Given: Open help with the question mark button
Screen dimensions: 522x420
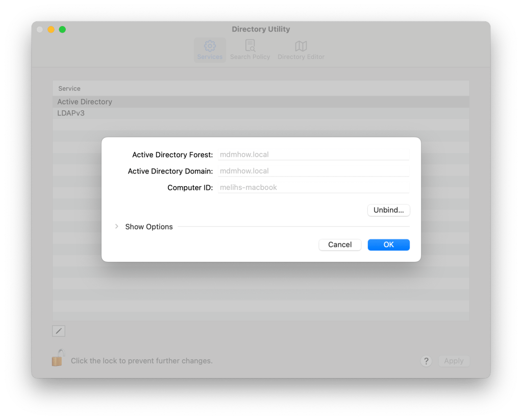Looking at the screenshot, I should pyautogui.click(x=426, y=361).
